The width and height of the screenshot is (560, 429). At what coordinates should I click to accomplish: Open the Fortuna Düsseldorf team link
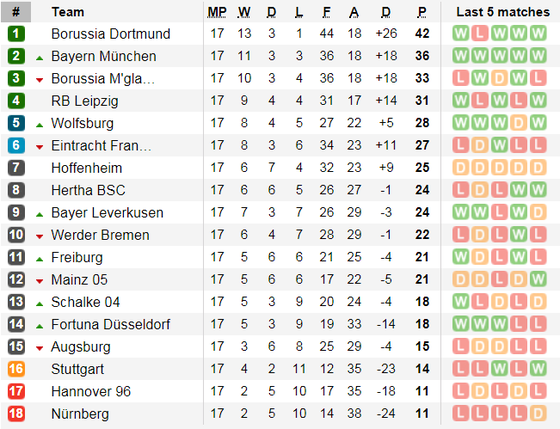[111, 324]
